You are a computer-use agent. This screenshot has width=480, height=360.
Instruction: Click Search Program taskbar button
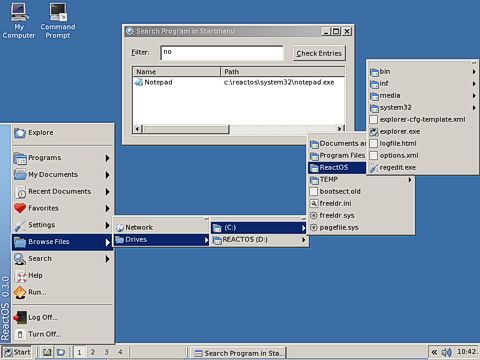(239, 353)
